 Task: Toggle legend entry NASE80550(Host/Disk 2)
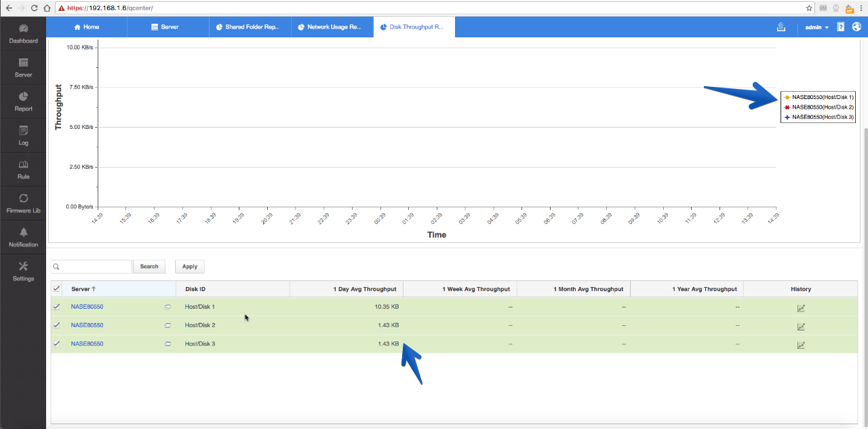818,107
